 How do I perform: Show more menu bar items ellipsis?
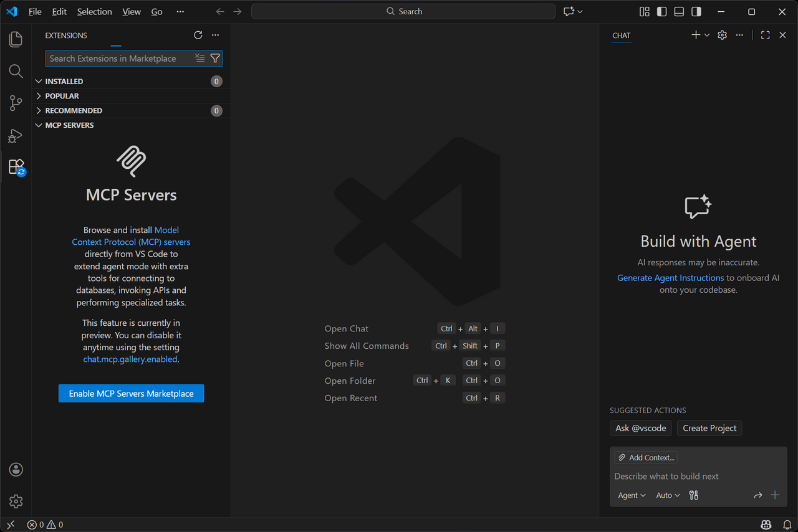[x=180, y=11]
